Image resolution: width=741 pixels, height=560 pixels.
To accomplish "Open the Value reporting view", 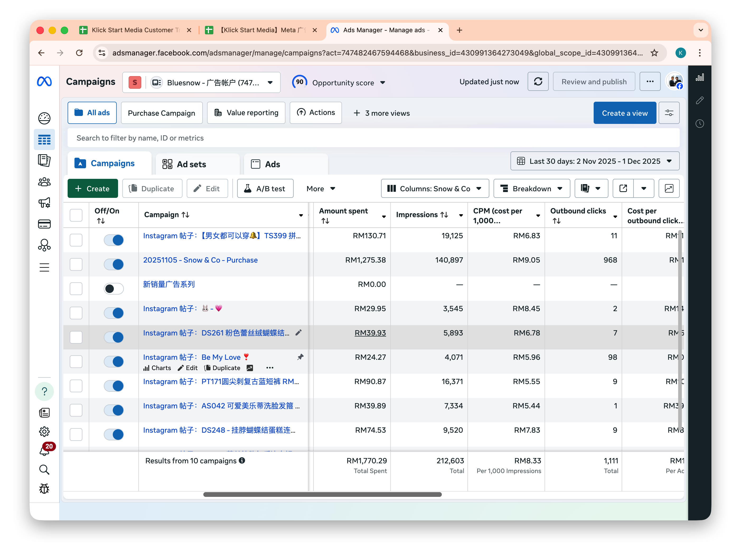I will [x=246, y=113].
